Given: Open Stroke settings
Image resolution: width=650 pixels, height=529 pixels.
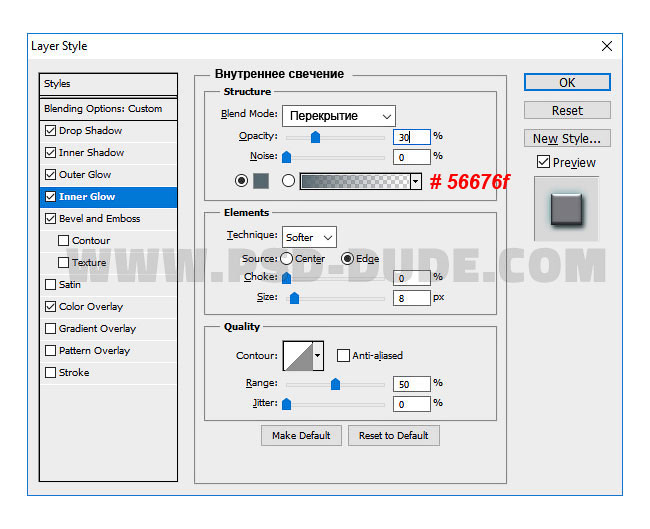Looking at the screenshot, I should coord(74,372).
